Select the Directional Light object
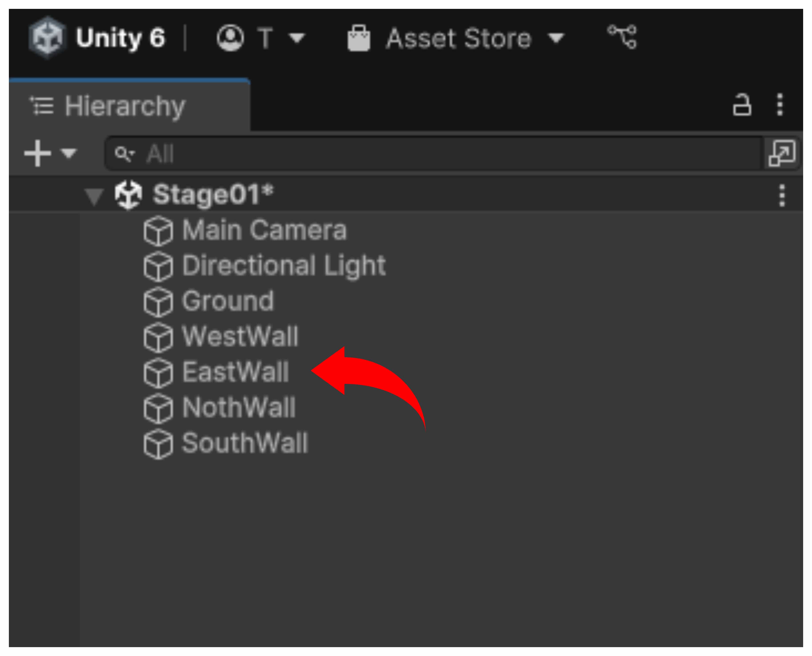Image resolution: width=812 pixels, height=656 pixels. pos(284,266)
